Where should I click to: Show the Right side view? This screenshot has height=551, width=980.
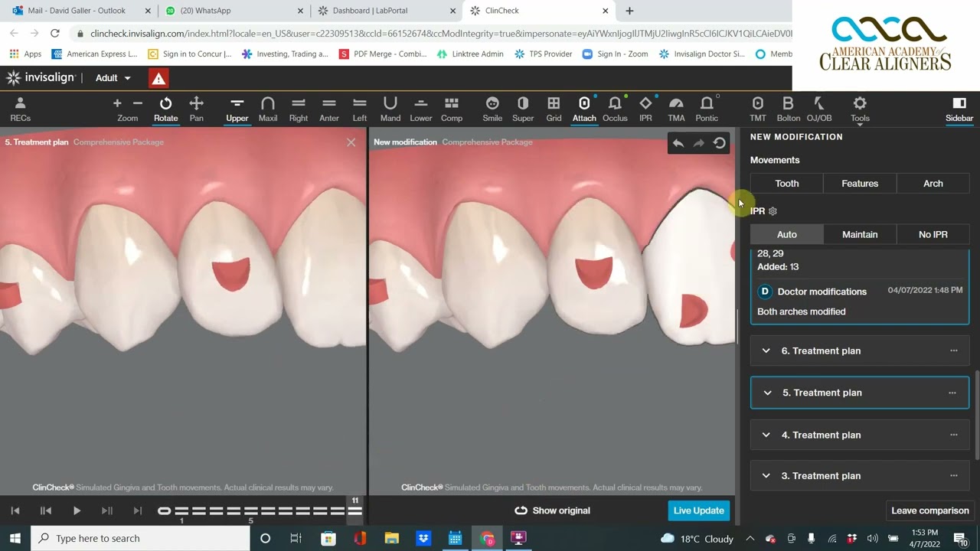(299, 109)
